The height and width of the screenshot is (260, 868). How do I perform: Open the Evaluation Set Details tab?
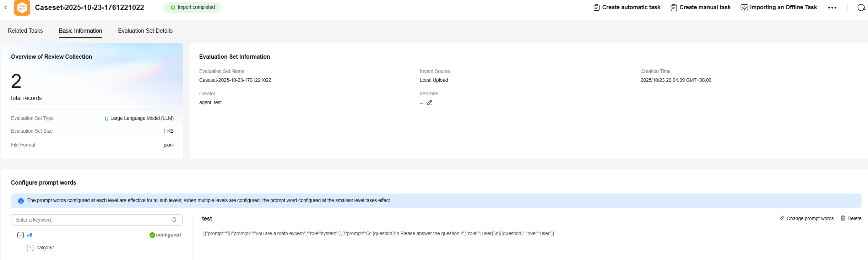pos(145,31)
